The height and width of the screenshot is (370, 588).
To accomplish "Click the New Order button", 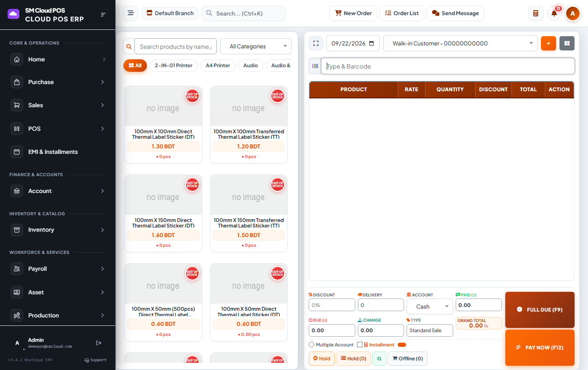I will tap(353, 13).
